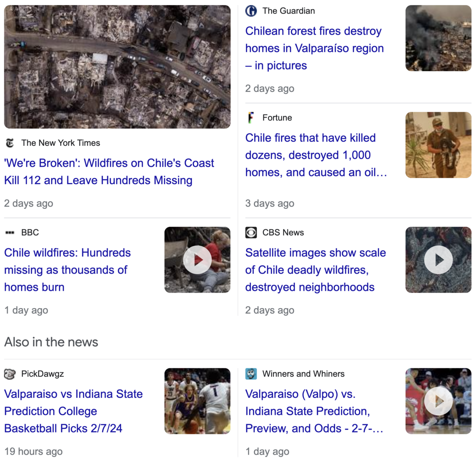The height and width of the screenshot is (461, 476).
Task: Click The Guardian favicon icon
Action: point(251,11)
